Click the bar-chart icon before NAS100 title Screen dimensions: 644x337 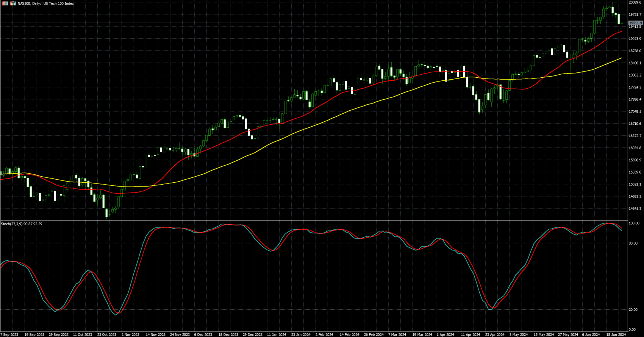click(13, 3)
